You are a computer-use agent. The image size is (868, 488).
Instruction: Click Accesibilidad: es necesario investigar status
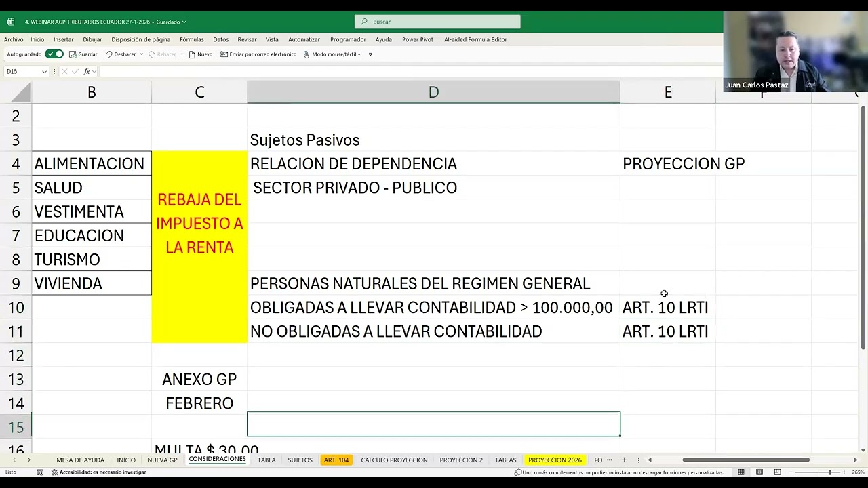98,472
